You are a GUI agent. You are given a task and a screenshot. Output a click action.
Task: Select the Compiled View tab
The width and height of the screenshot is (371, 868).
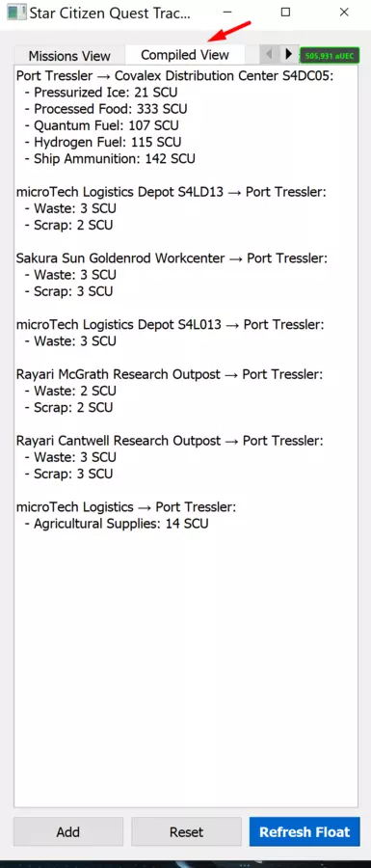[x=185, y=55]
